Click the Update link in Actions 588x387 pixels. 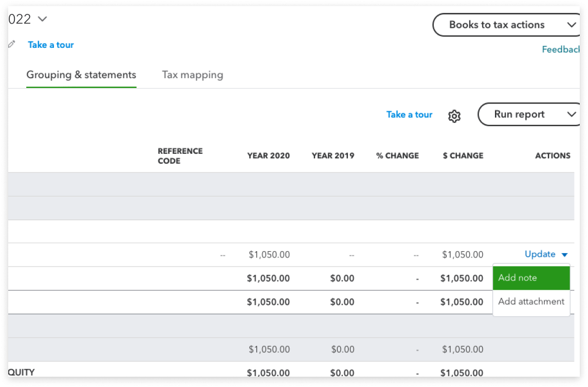(540, 254)
